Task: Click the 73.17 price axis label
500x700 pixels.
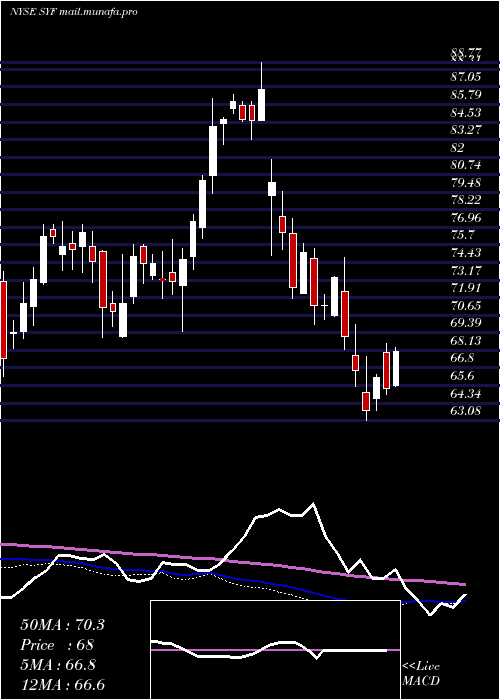Action: (466, 271)
